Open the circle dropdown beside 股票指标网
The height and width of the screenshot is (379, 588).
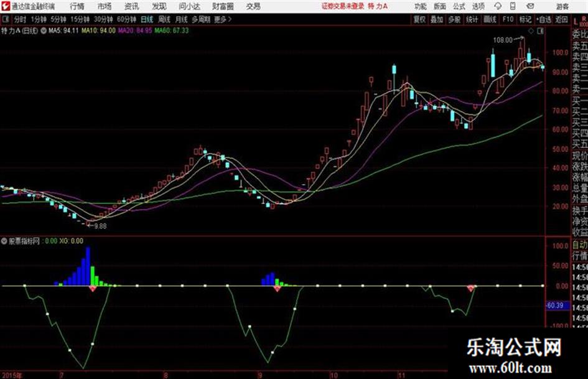[x=4, y=241]
